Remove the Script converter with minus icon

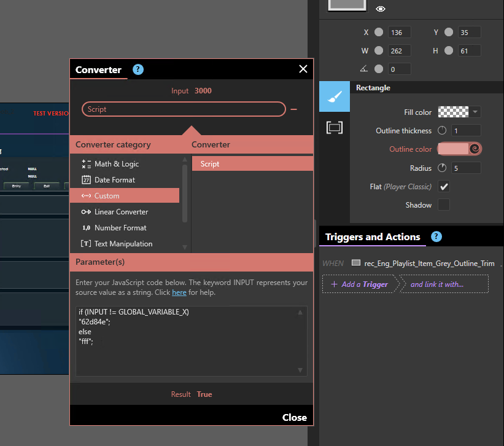(x=294, y=109)
